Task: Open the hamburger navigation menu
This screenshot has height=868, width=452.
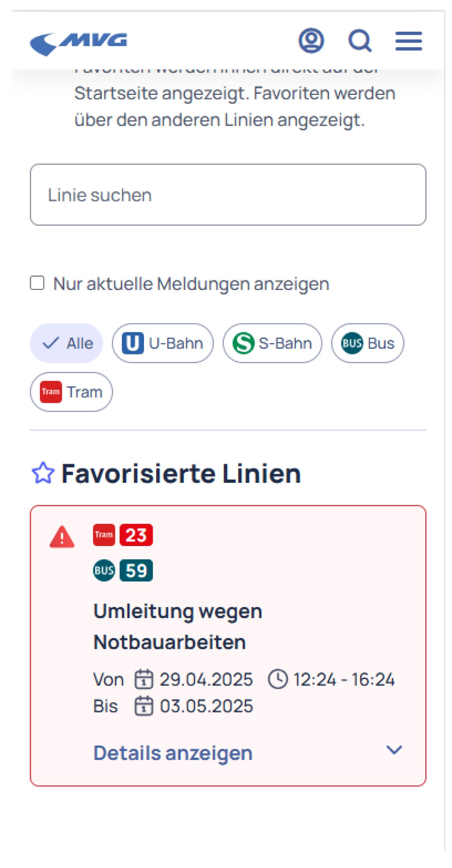Action: 409,41
